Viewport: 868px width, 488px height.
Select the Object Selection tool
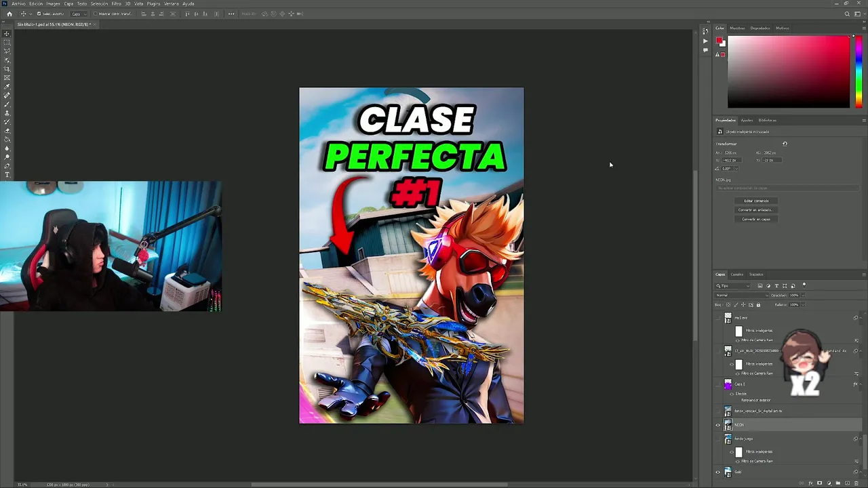click(7, 60)
